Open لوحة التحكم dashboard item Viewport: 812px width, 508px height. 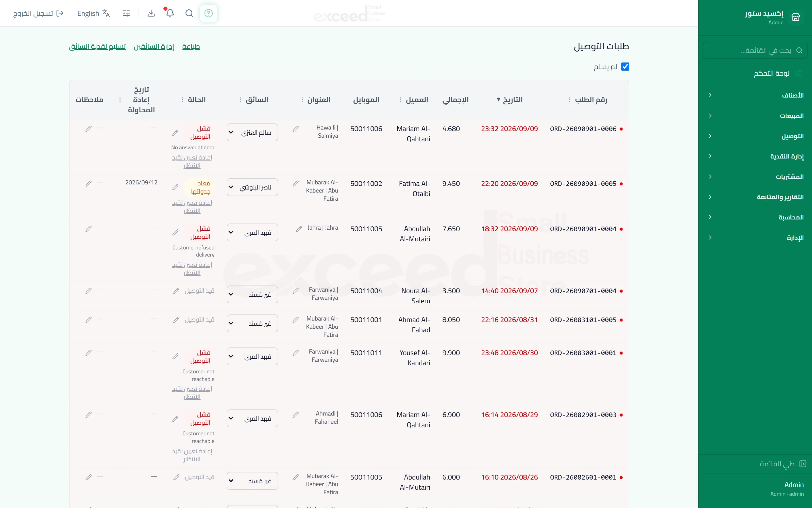coord(755,73)
